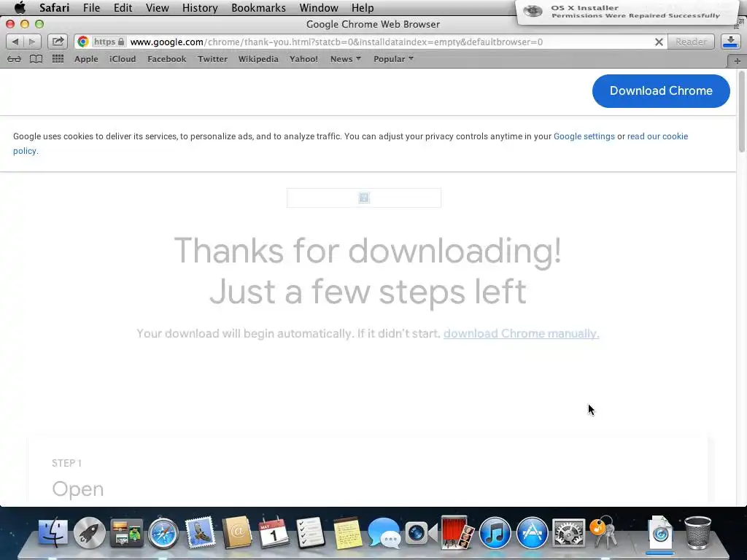747x560 pixels.
Task: Click the https lock indicator
Action: tap(109, 42)
